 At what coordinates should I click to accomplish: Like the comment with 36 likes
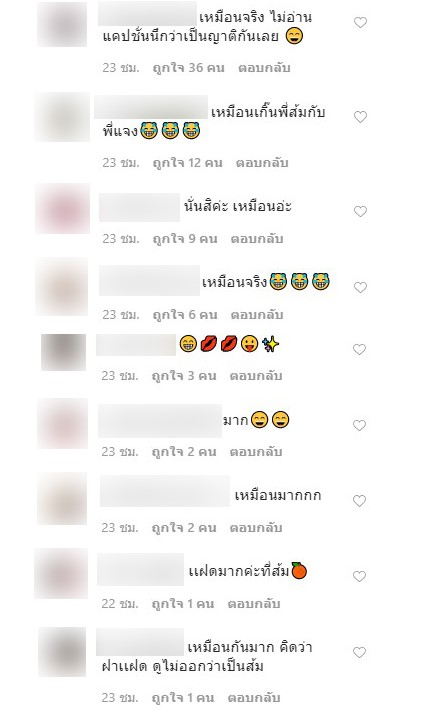click(x=360, y=22)
